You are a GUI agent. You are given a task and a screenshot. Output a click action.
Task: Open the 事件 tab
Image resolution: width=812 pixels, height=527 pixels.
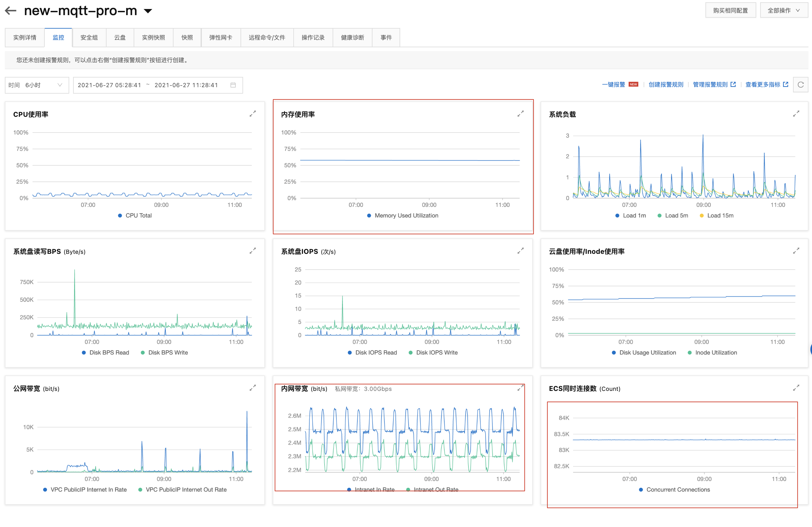tap(386, 38)
